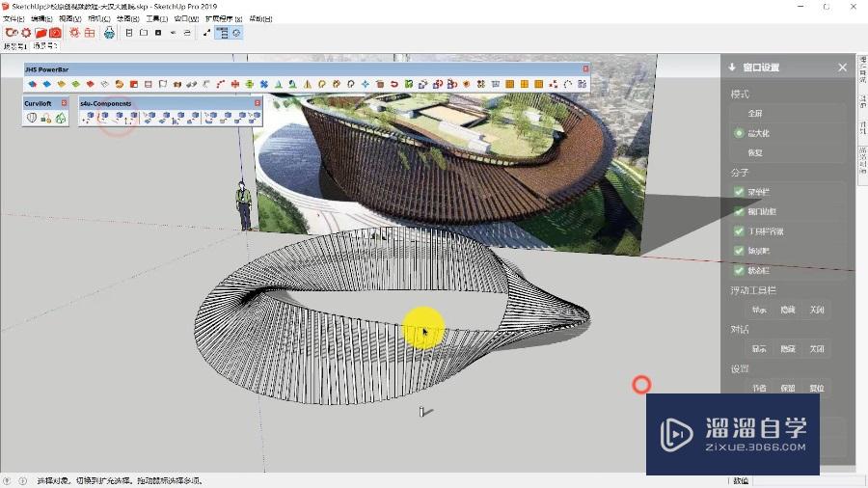Click the first blue surface icon in JHS PowerBar

point(32,84)
